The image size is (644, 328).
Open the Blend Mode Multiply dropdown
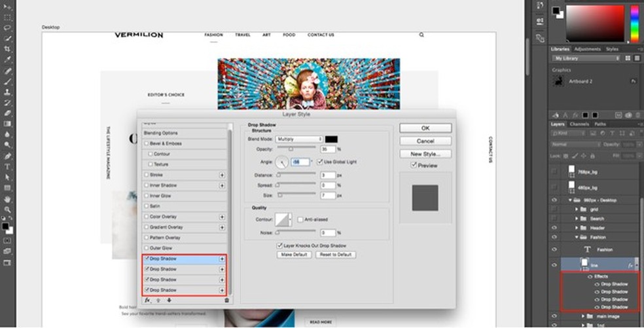(299, 139)
